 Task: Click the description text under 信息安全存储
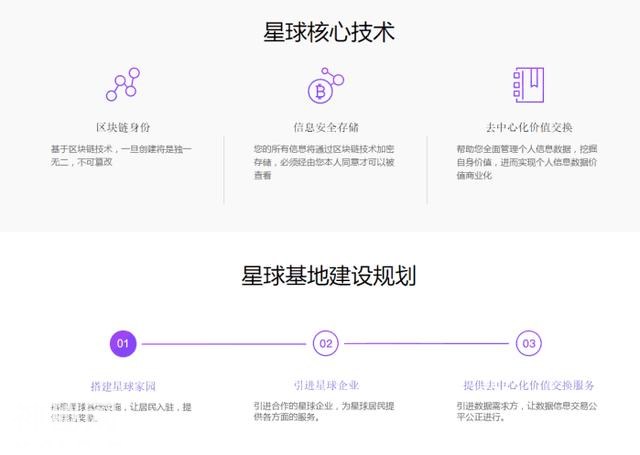click(x=325, y=161)
